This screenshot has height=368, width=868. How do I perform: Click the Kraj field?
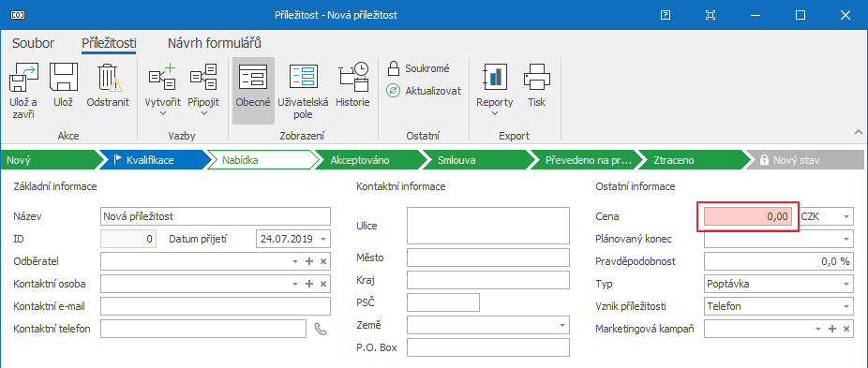[x=487, y=280]
